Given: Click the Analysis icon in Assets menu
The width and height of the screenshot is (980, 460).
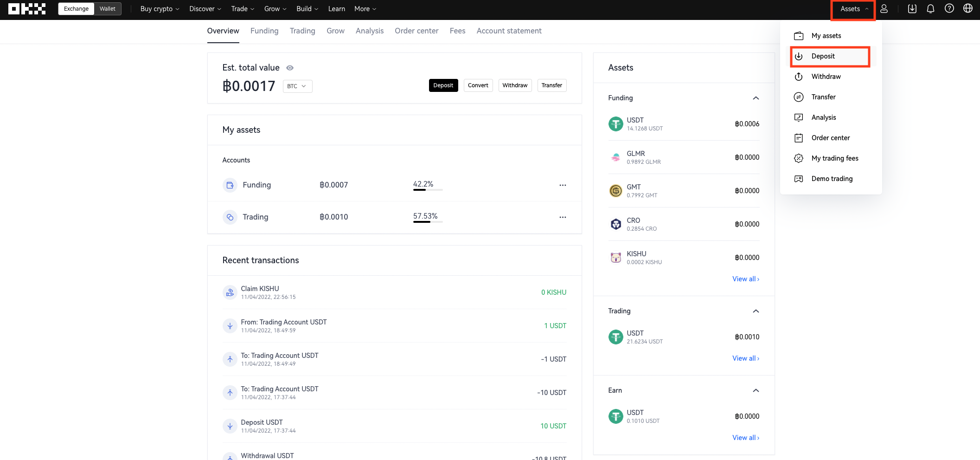Looking at the screenshot, I should [799, 117].
